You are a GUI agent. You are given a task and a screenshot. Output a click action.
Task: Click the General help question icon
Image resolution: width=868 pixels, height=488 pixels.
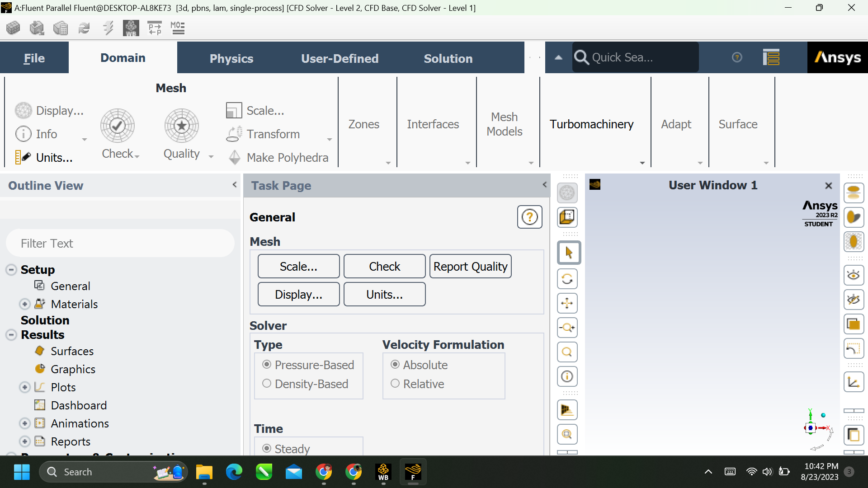529,217
